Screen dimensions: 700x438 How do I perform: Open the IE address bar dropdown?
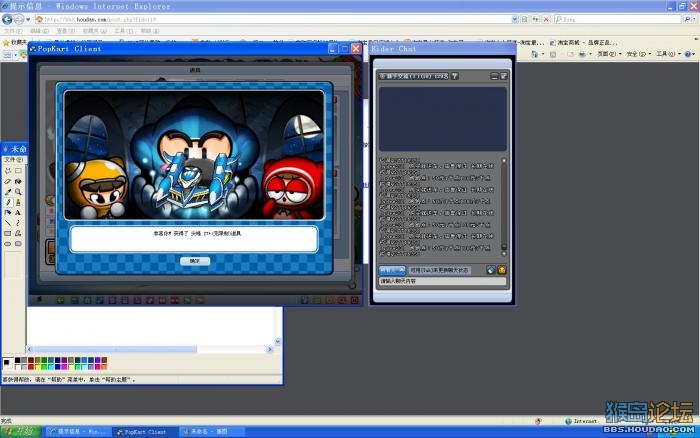point(515,20)
